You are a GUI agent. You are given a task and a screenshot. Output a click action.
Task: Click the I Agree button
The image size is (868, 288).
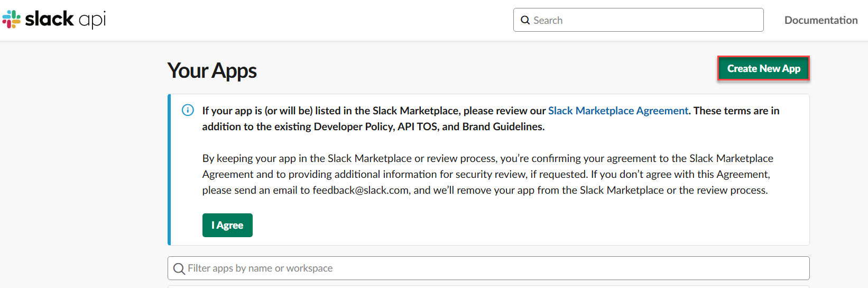point(227,225)
